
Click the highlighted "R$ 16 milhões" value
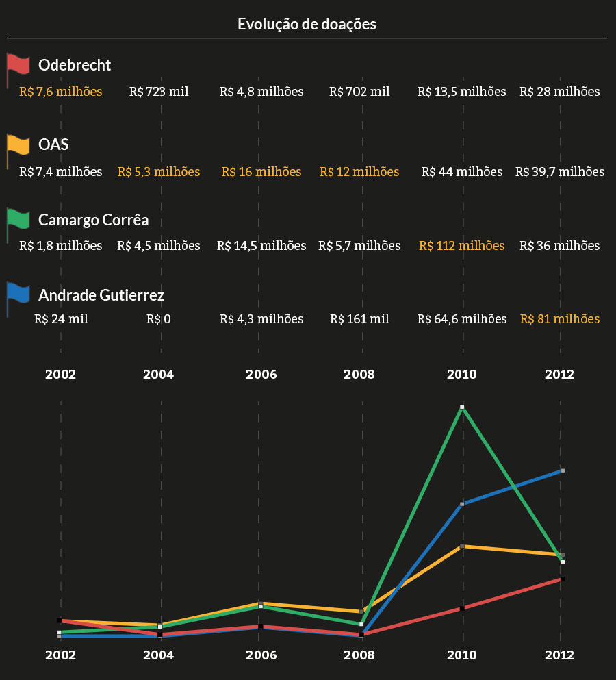(261, 172)
